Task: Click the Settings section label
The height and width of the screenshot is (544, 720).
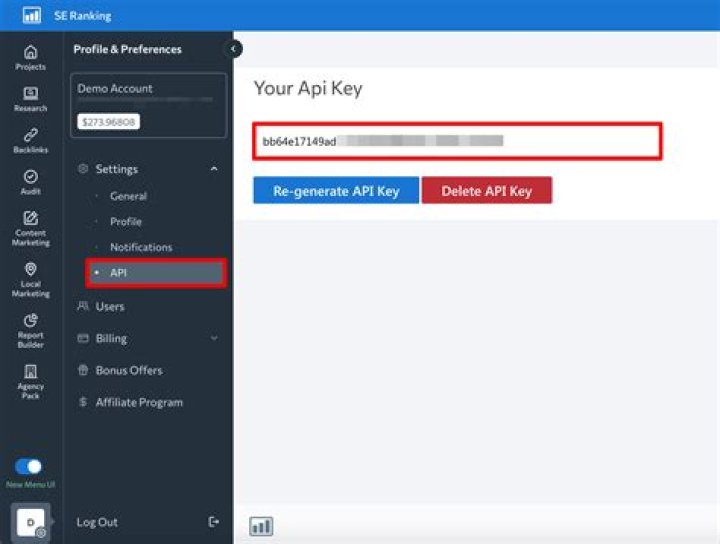Action: [117, 169]
